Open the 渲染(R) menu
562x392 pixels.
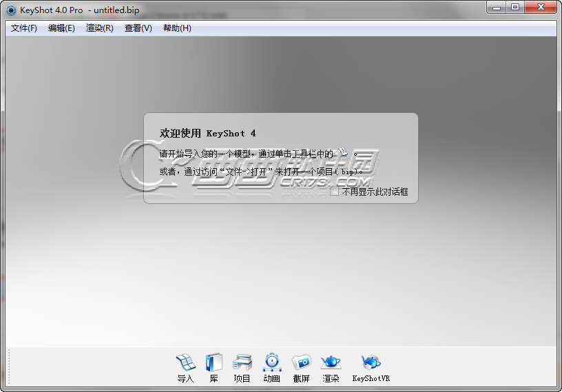[x=99, y=28]
